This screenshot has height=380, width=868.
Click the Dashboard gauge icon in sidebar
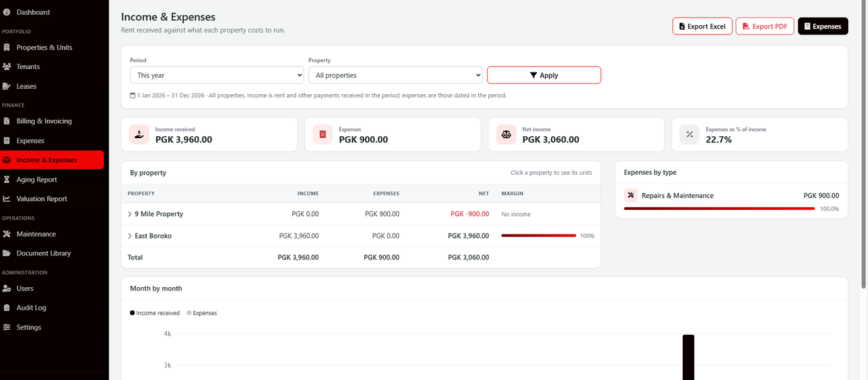click(x=7, y=12)
